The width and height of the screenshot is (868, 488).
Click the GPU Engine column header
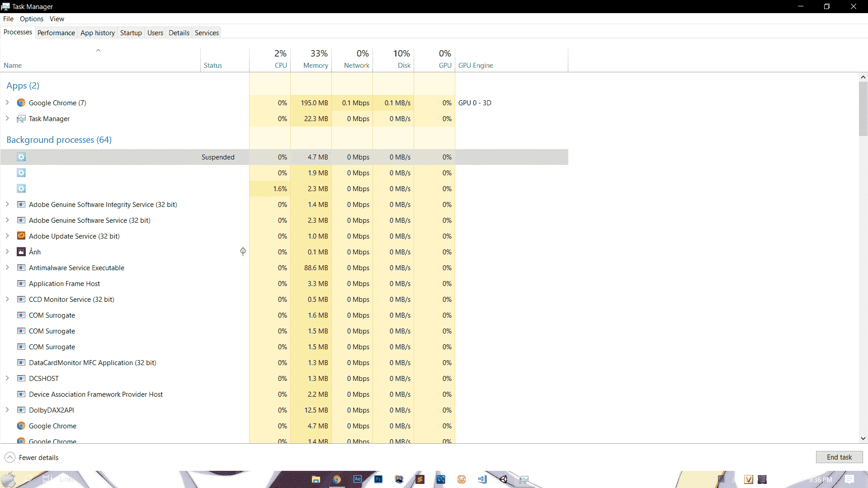(x=511, y=59)
